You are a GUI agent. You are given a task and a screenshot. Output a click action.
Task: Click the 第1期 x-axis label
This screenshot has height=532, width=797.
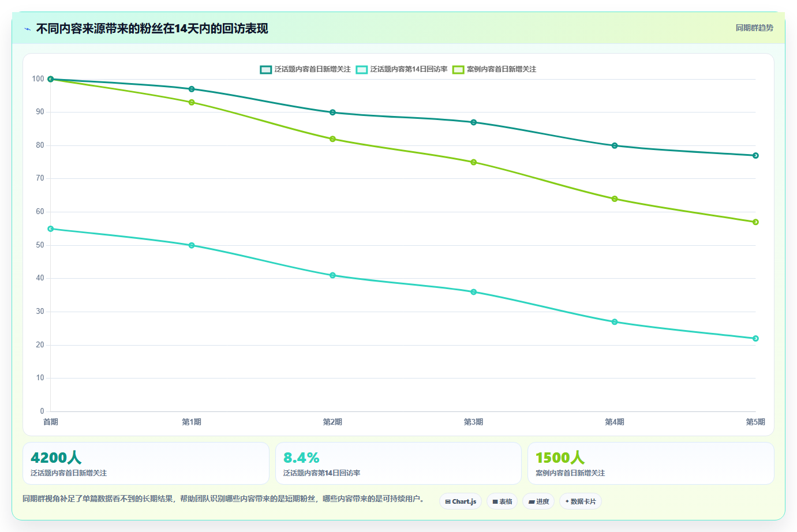coord(192,422)
